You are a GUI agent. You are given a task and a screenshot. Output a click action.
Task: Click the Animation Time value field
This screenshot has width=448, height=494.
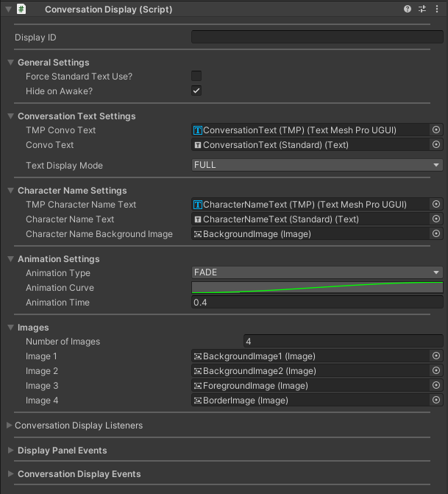pyautogui.click(x=317, y=303)
